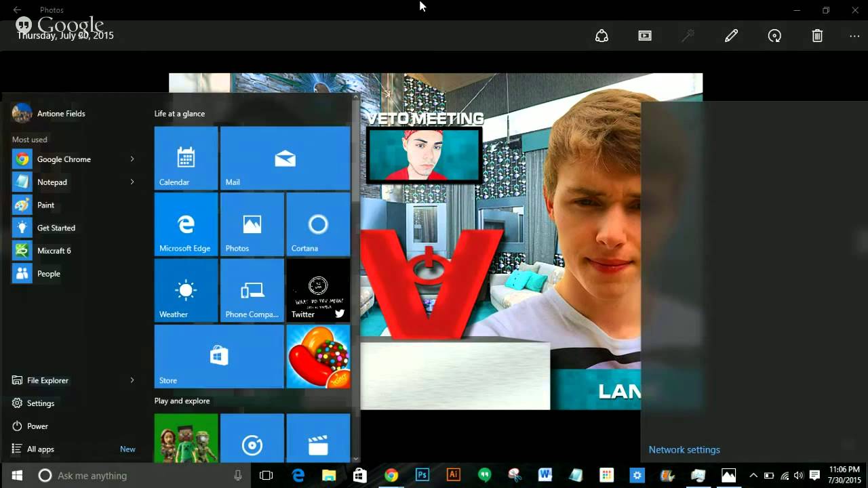This screenshot has width=868, height=488.
Task: Show hidden tray icons with the chevron
Action: coord(753,476)
